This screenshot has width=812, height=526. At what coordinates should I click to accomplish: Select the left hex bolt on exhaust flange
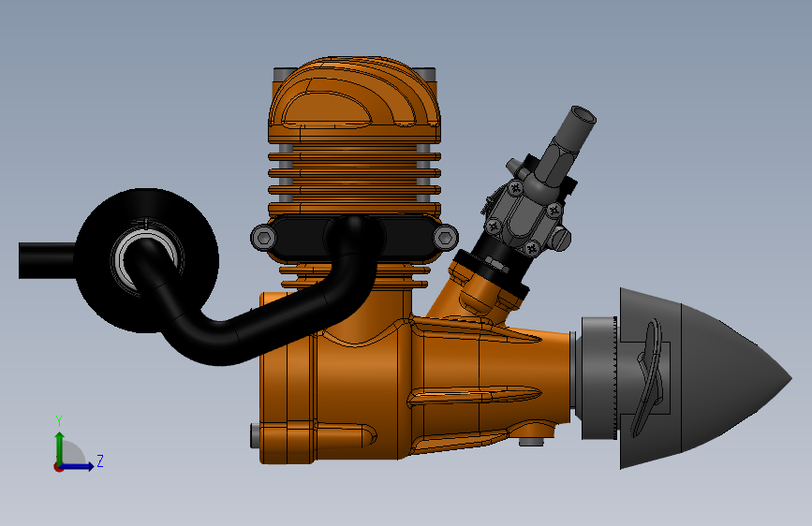point(264,238)
